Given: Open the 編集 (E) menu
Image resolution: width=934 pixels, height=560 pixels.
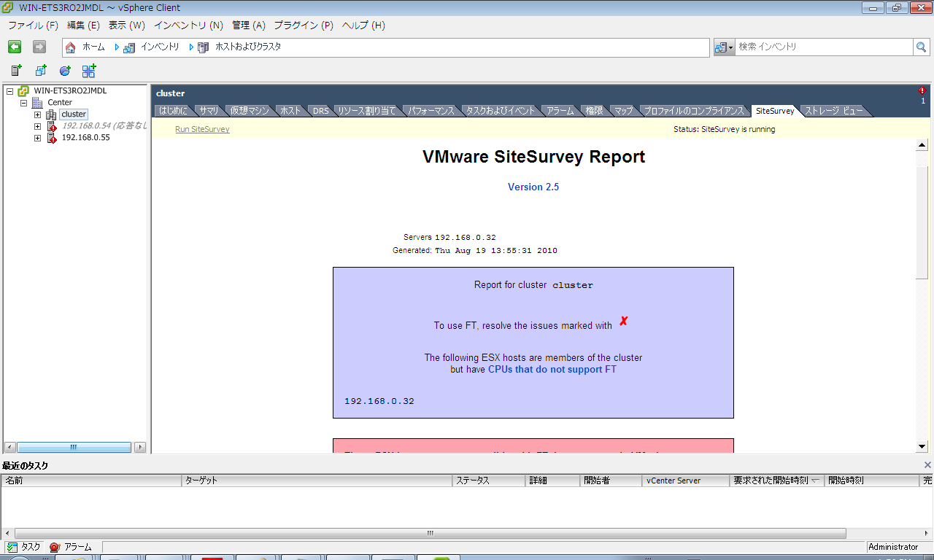Looking at the screenshot, I should click(83, 26).
